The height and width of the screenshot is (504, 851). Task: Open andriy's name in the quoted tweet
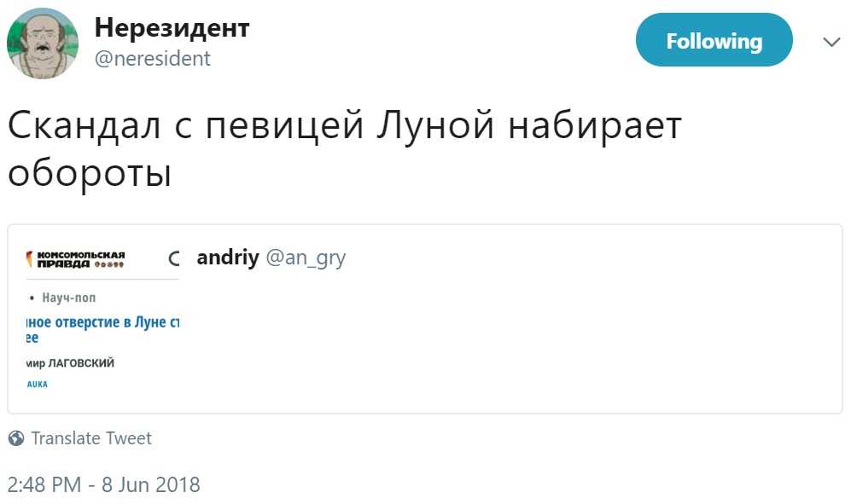(x=227, y=258)
